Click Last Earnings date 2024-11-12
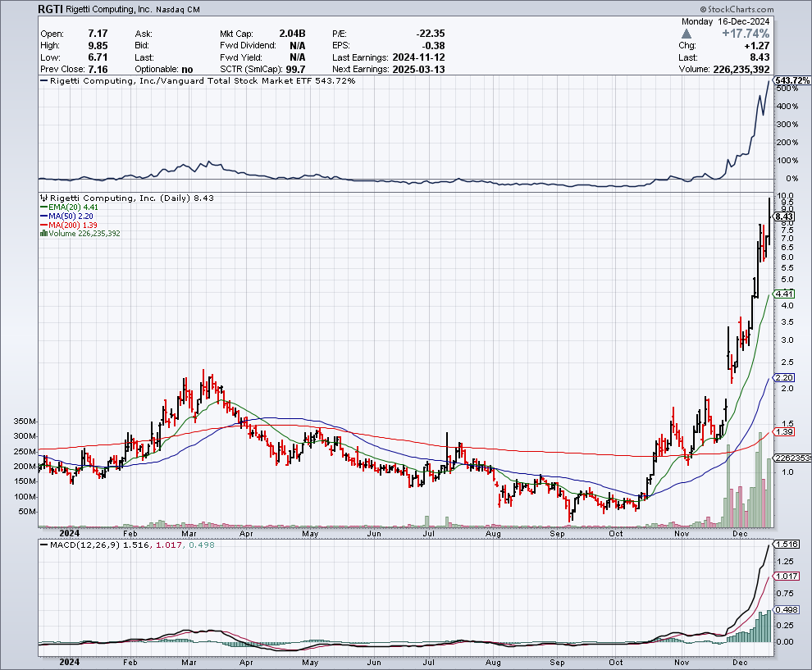Viewport: 812px width, 670px height. (418, 57)
